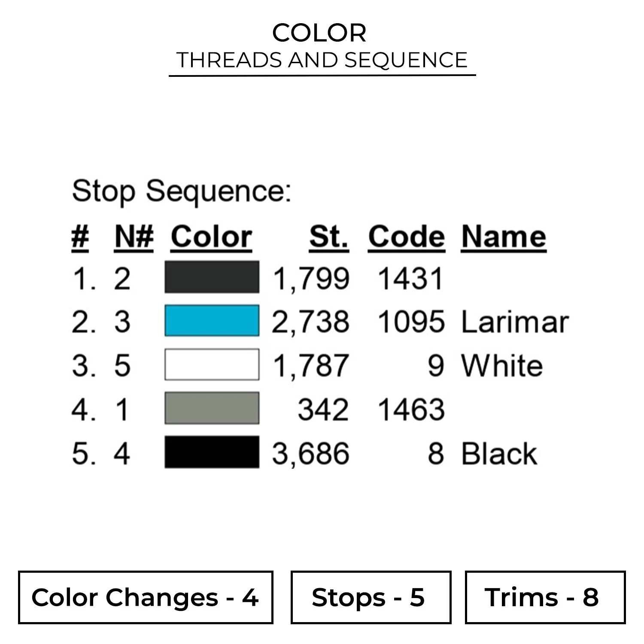Click the 3,686 stitch count
This screenshot has width=644, height=644.
point(311,454)
